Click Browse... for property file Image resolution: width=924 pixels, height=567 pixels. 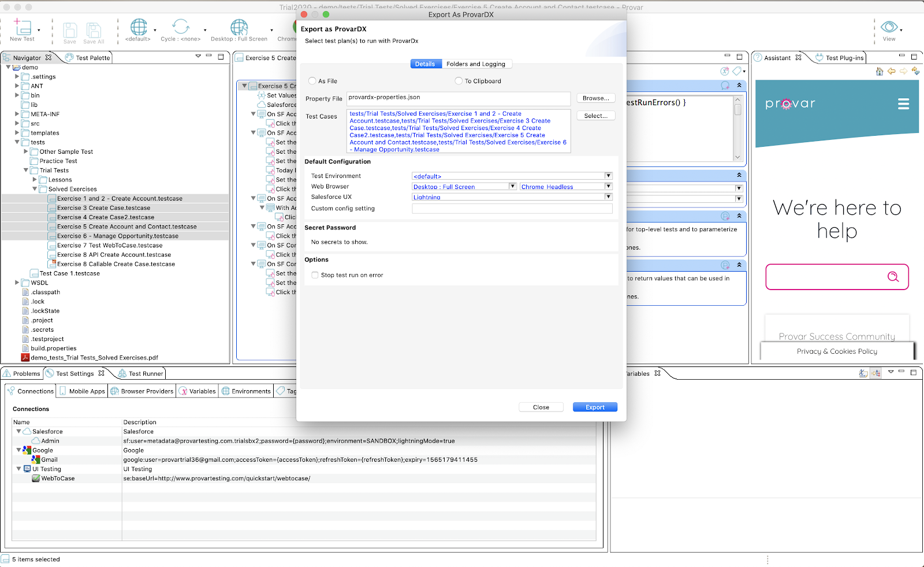(x=596, y=98)
